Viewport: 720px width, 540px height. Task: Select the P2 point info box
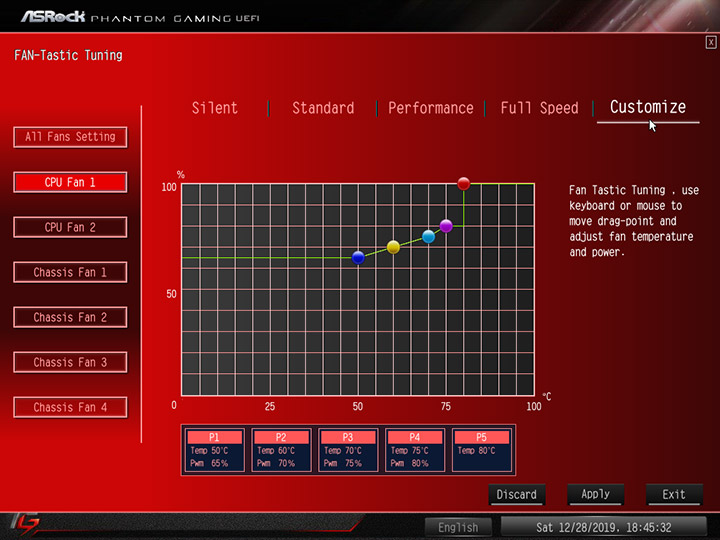tap(281, 450)
